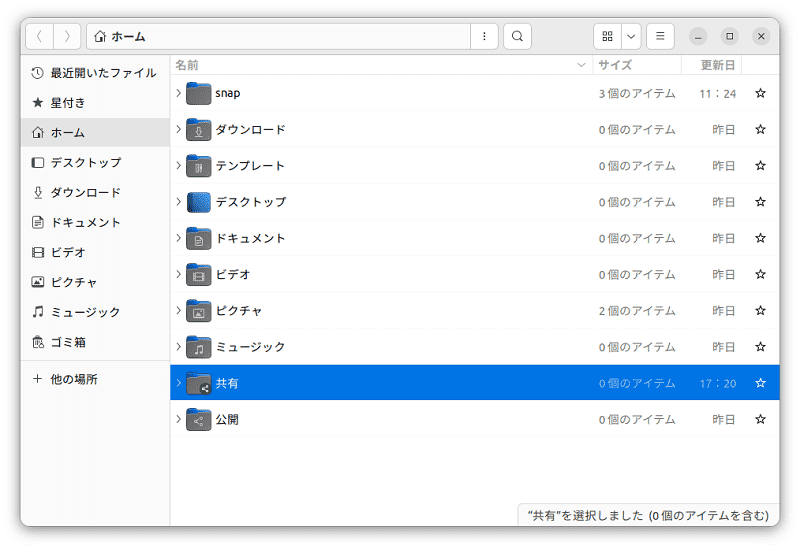
Task: Star the ビデオ folder in list
Action: coord(760,274)
